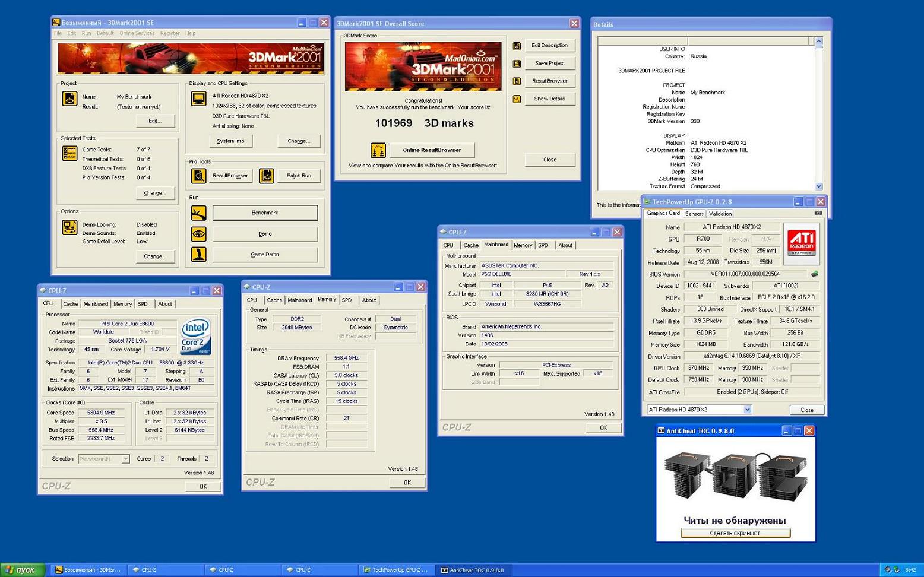This screenshot has height=577, width=924.
Task: Click the Save Project floppy icon
Action: tap(517, 64)
